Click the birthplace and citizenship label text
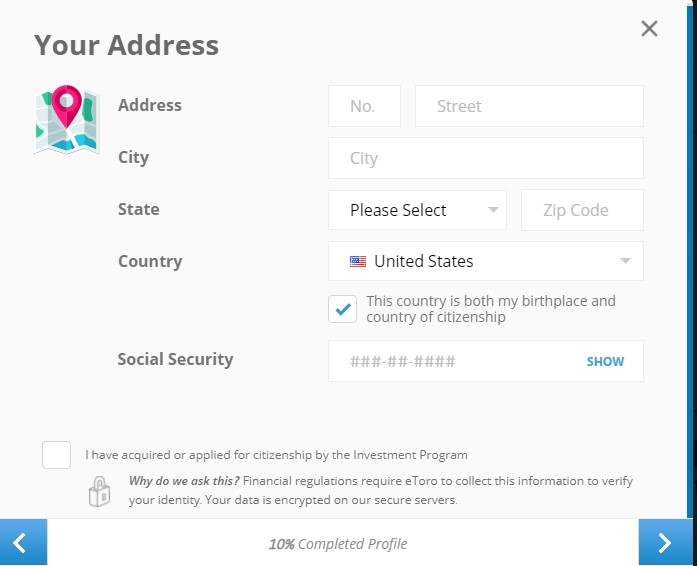 491,309
